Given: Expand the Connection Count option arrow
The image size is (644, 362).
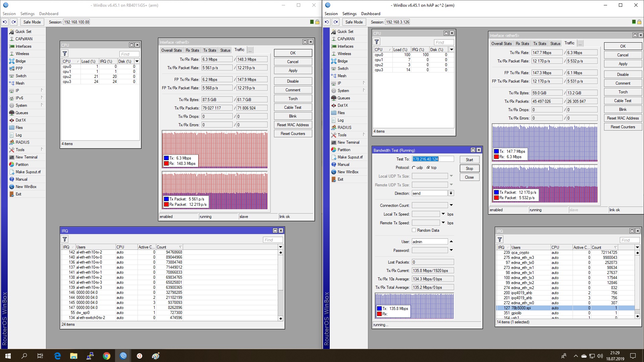Looking at the screenshot, I should coord(451,205).
